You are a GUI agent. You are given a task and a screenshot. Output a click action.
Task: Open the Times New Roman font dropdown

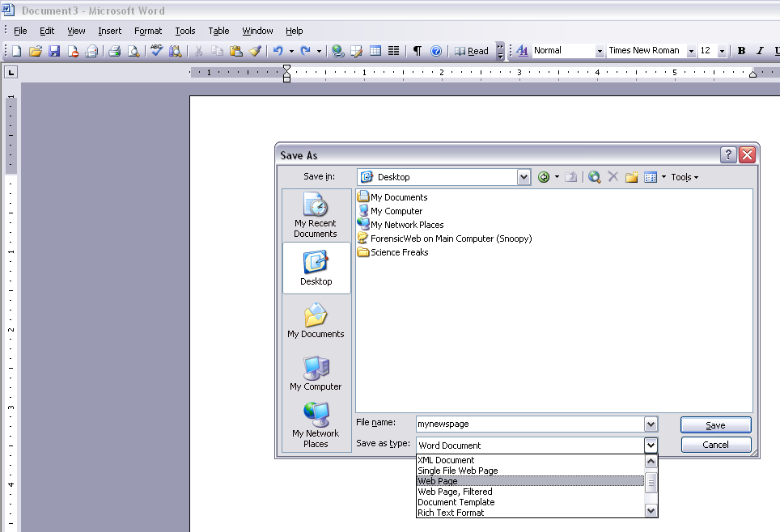click(691, 51)
